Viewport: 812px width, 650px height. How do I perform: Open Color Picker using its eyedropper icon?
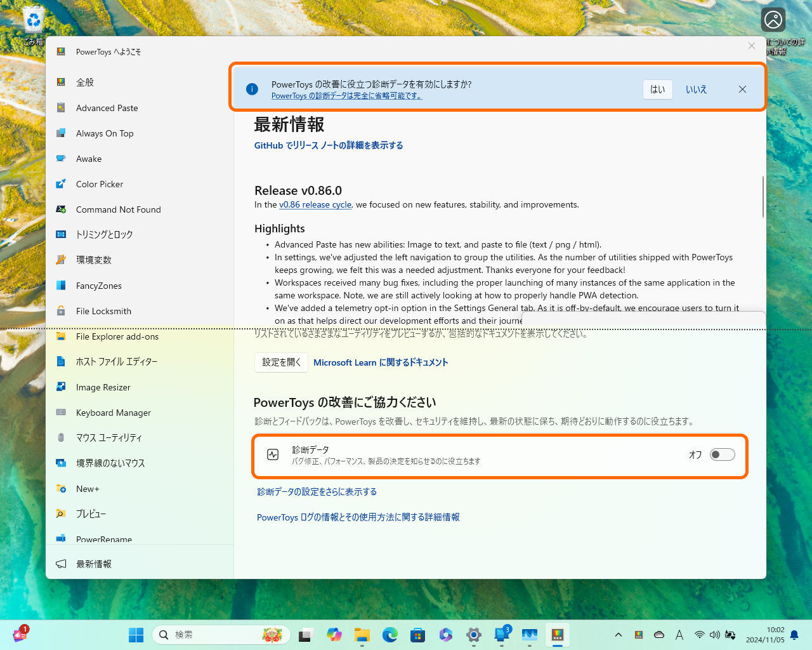tap(61, 184)
